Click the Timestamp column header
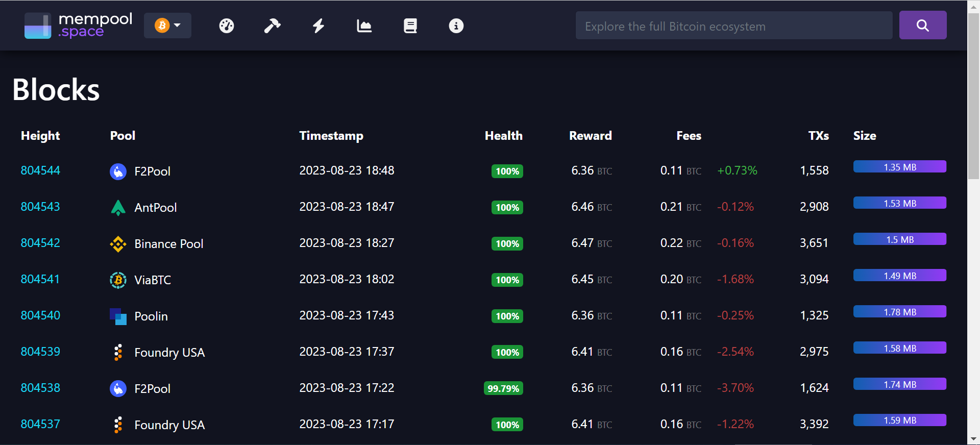This screenshot has height=445, width=980. tap(331, 136)
